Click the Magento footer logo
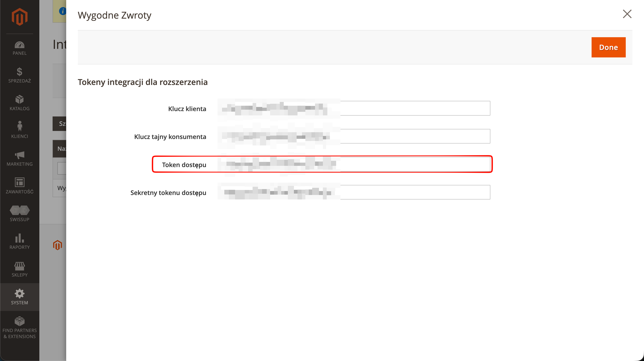Screen dimensions: 644x361 (57, 245)
